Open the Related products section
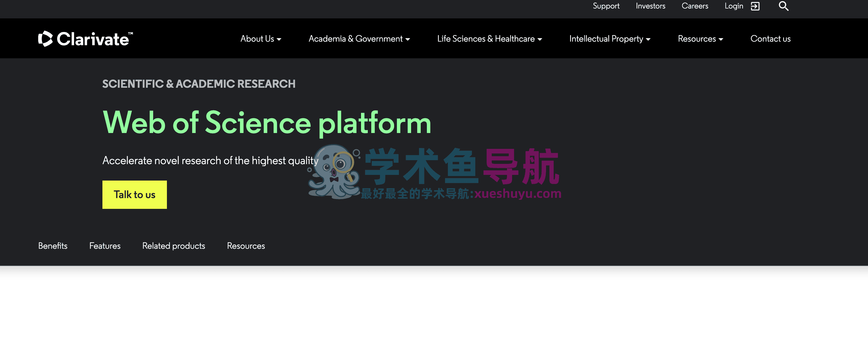 (173, 246)
